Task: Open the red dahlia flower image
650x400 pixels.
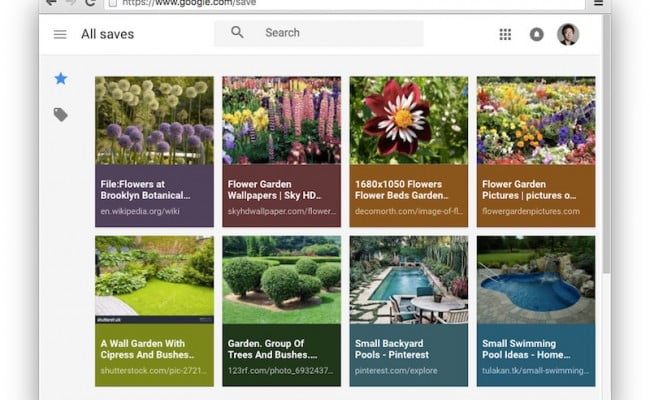Action: pos(409,120)
